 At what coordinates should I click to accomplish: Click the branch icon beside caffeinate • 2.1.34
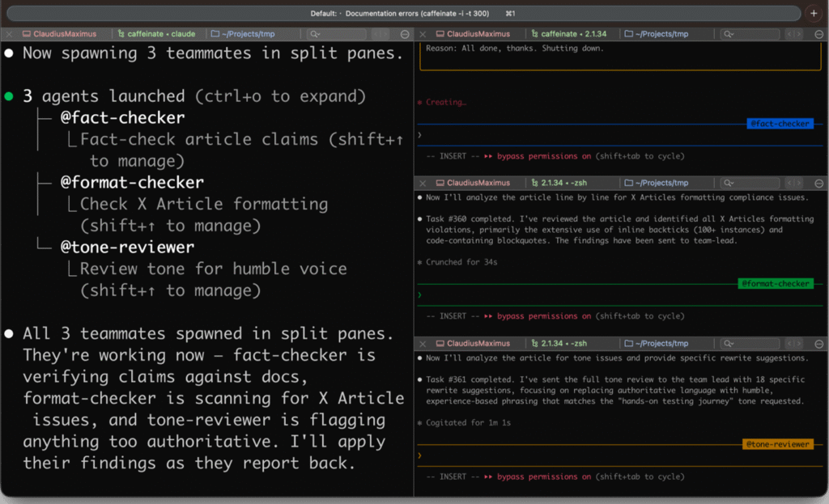point(534,34)
